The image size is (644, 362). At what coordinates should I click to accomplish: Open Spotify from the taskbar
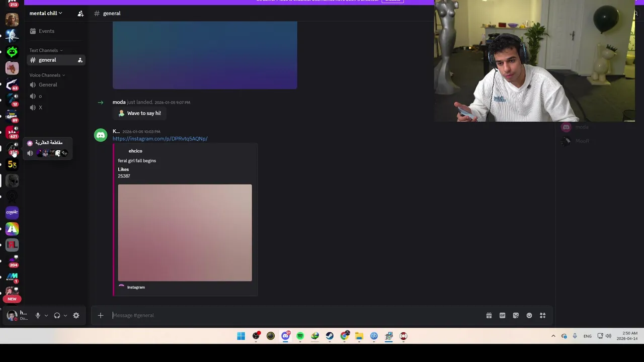(x=300, y=336)
